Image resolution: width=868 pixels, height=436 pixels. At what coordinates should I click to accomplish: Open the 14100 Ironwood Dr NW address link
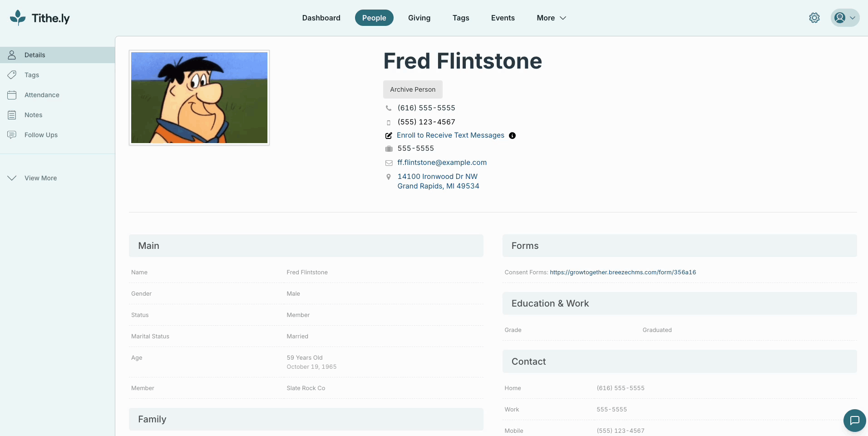[x=438, y=181]
